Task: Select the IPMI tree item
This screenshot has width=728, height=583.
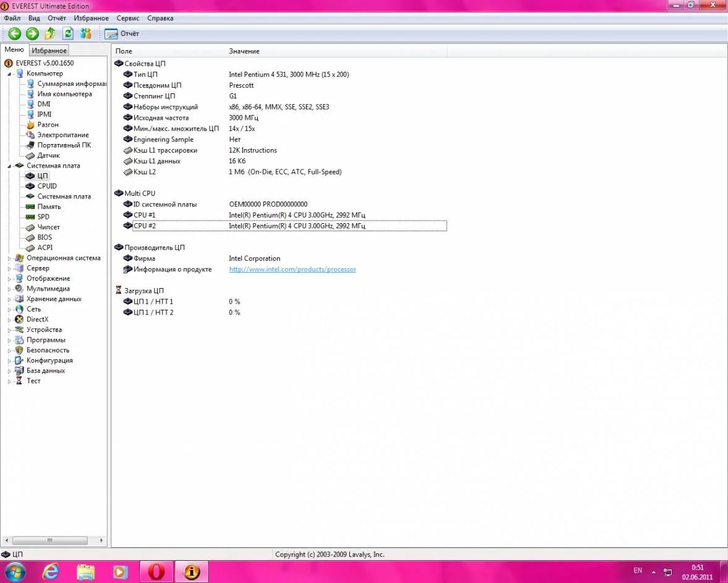Action: pos(44,114)
